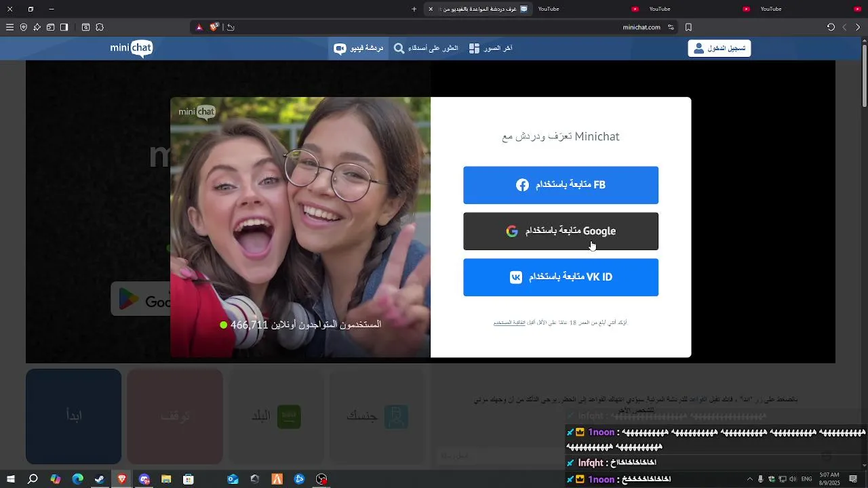Image resolution: width=868 pixels, height=488 pixels.
Task: Click the تسجيل الدخول login button
Action: 719,48
